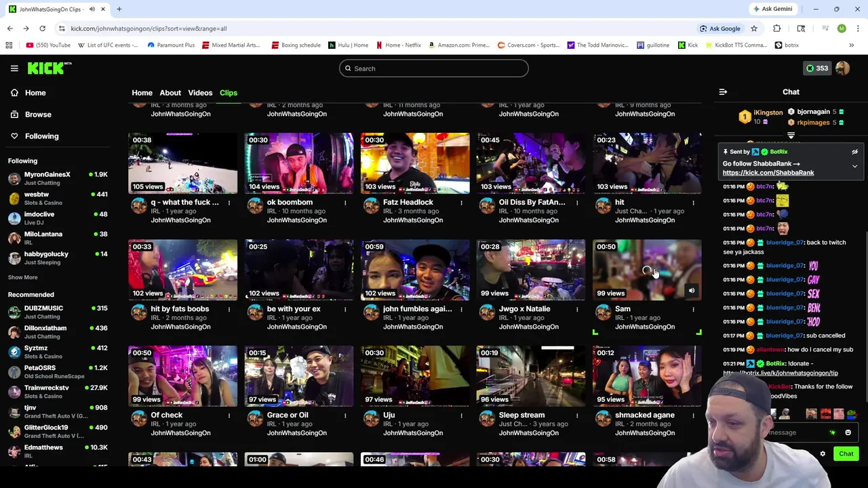Switch to the About tab

coord(170,93)
